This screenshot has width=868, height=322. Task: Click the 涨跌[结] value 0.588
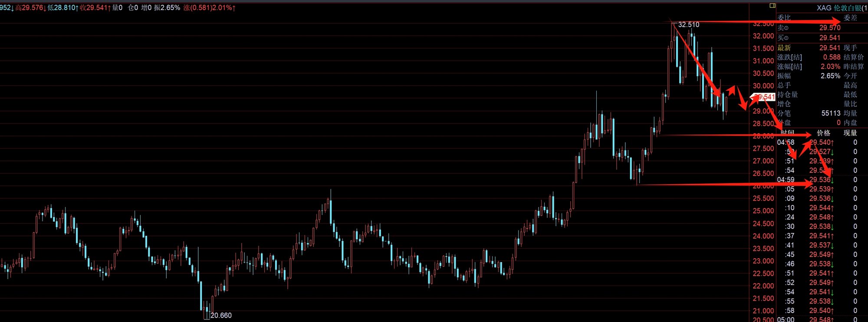coord(832,57)
